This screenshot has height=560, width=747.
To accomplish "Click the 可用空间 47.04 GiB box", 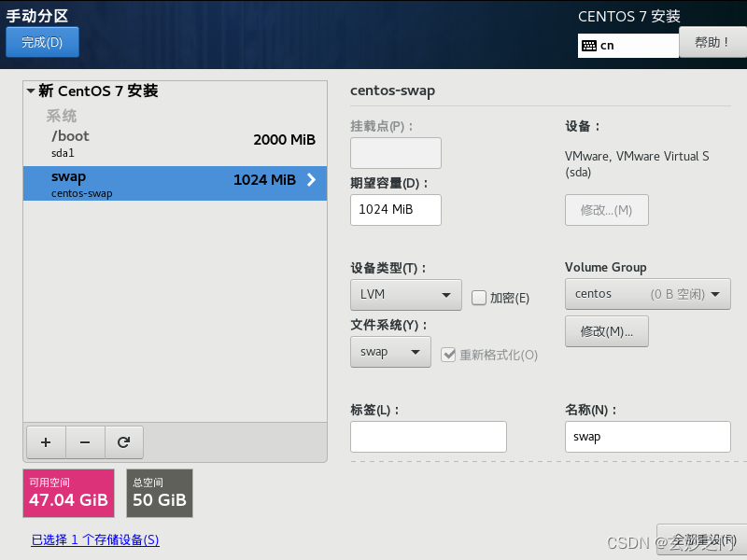I will click(x=68, y=494).
